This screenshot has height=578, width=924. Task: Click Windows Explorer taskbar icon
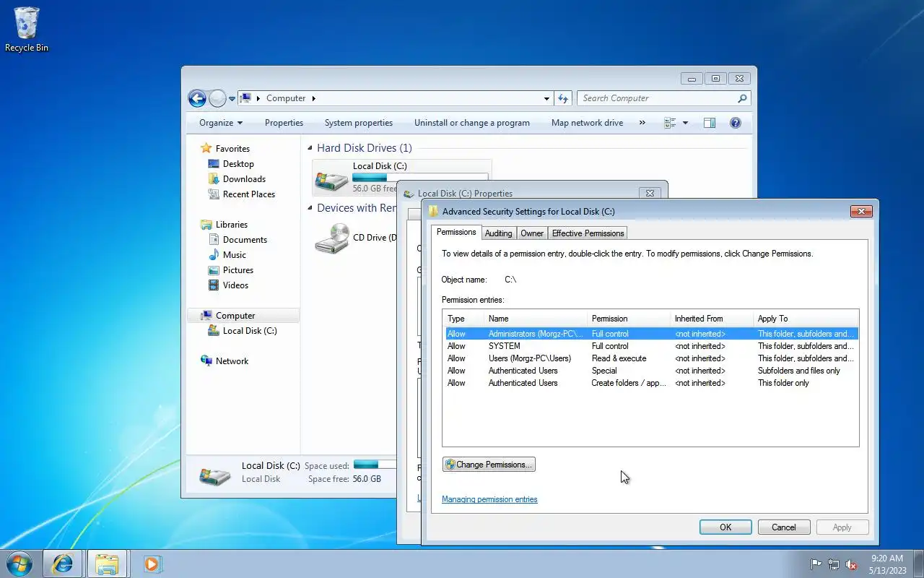point(107,564)
